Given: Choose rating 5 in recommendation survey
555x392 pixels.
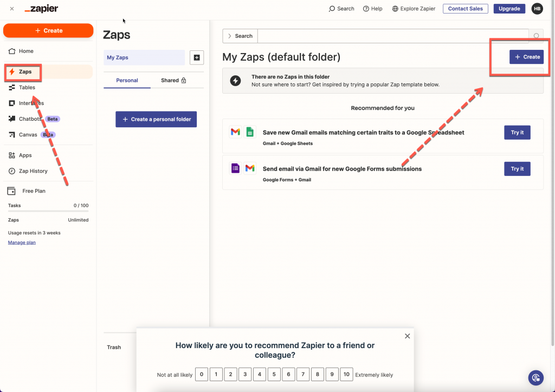Looking at the screenshot, I should click(274, 374).
